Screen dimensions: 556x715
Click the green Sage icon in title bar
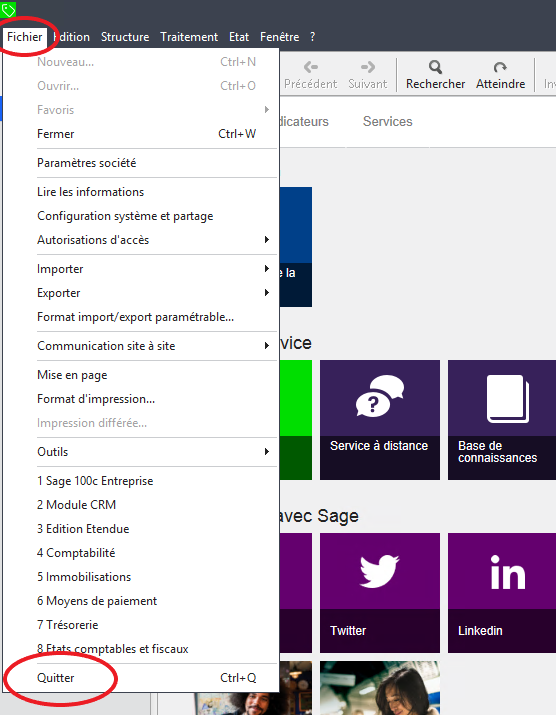pos(8,9)
